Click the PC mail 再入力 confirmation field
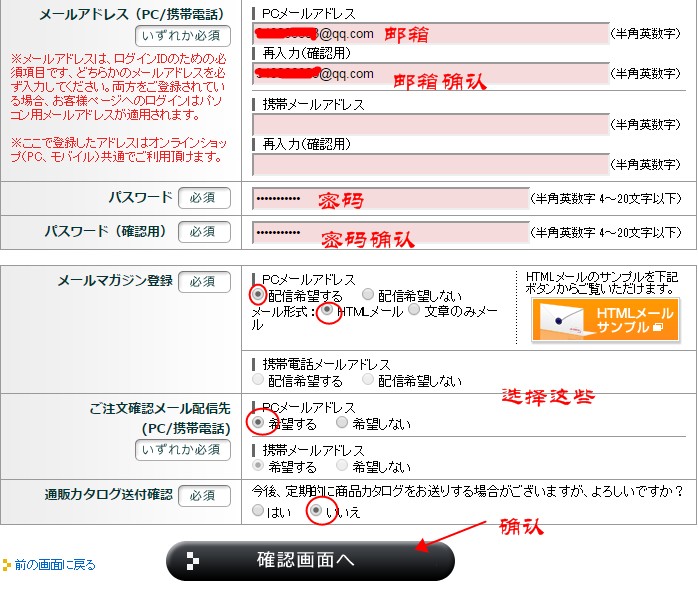Viewport: 698px width, 591px height. tap(430, 74)
